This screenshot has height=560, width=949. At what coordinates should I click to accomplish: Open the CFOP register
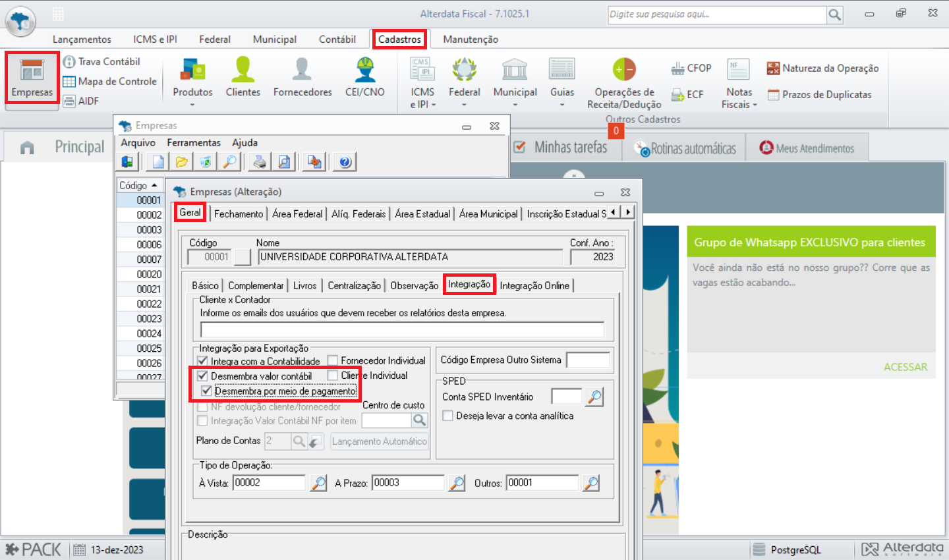pyautogui.click(x=691, y=68)
